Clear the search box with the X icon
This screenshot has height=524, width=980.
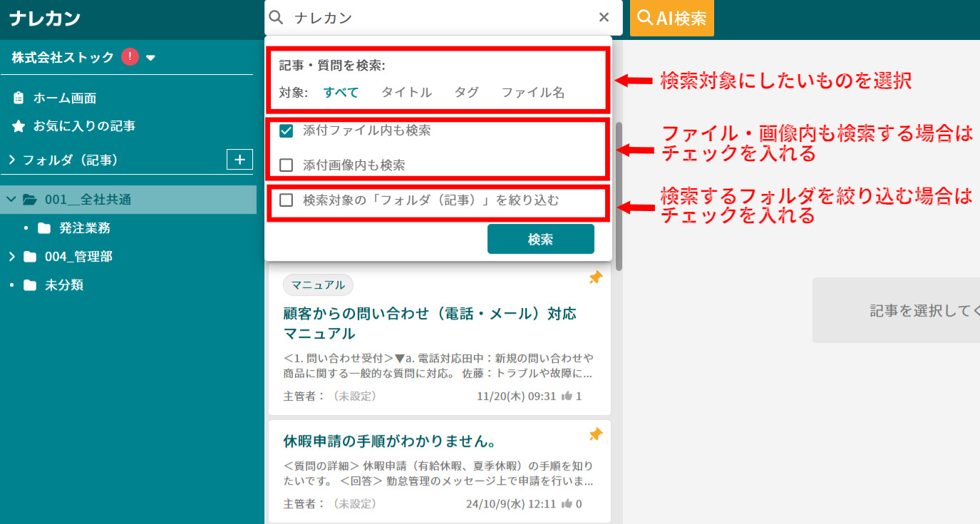point(604,17)
